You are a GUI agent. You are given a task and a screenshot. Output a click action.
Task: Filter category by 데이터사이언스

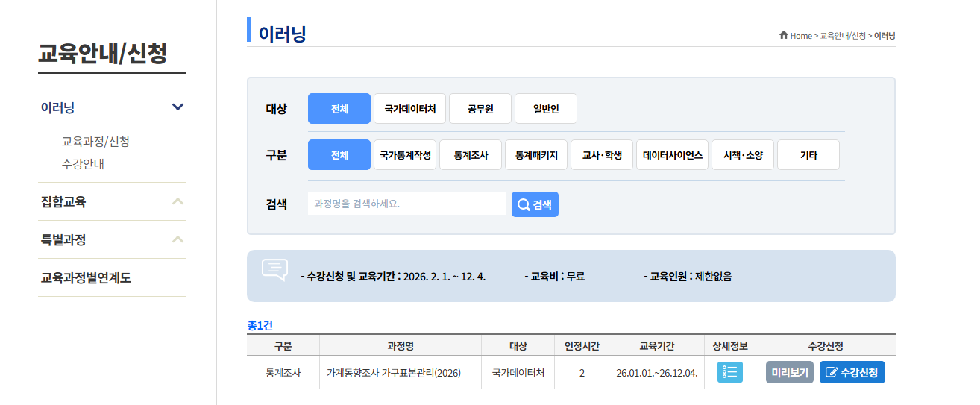(672, 155)
